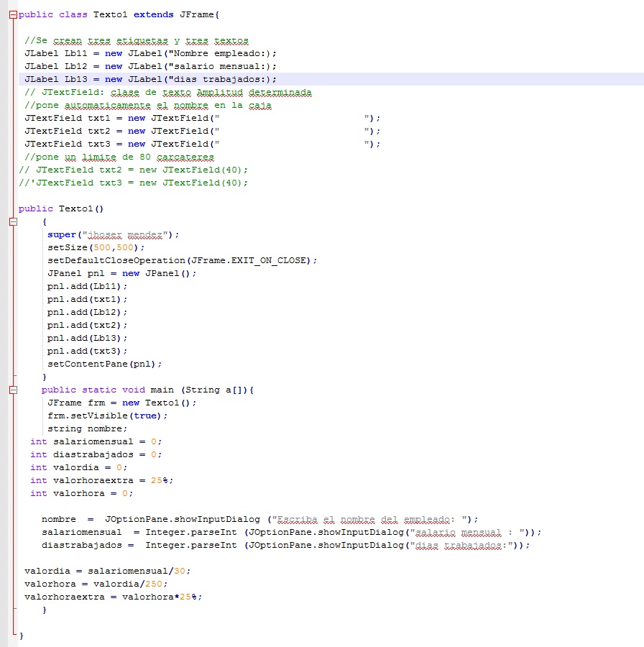Collapse the main method fold marker

[x=13, y=390]
